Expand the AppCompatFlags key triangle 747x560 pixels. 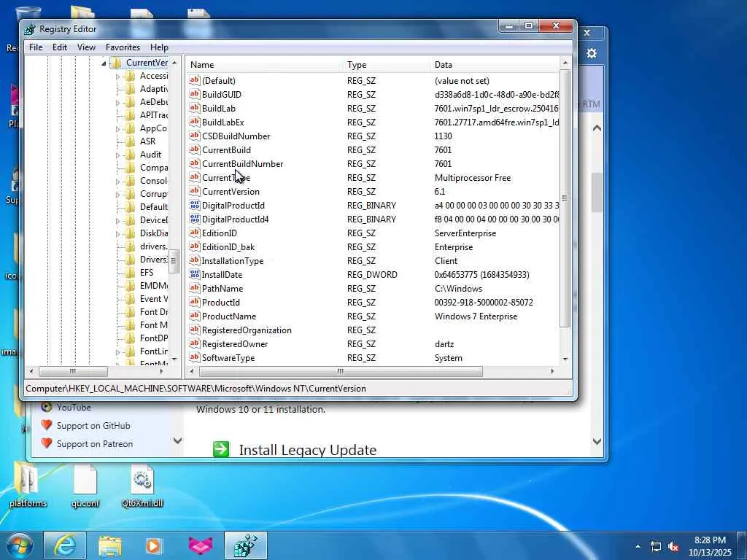pyautogui.click(x=117, y=128)
